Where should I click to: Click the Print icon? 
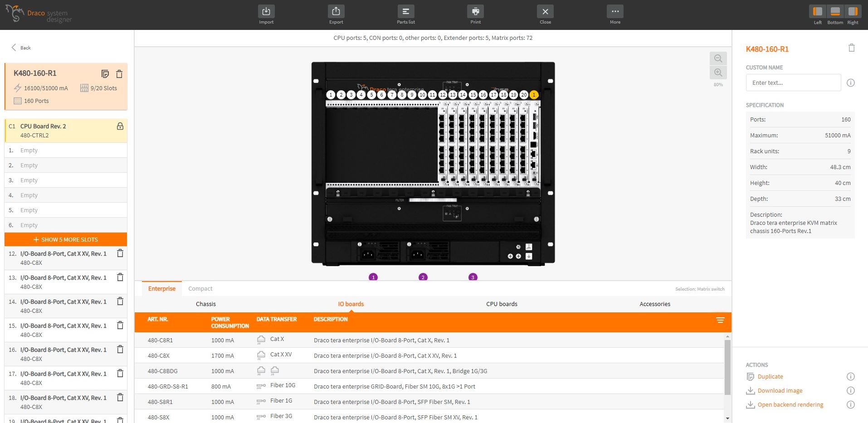tap(475, 12)
